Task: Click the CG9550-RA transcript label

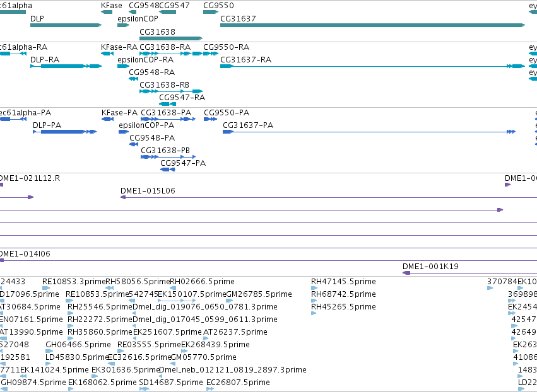Action: point(227,47)
